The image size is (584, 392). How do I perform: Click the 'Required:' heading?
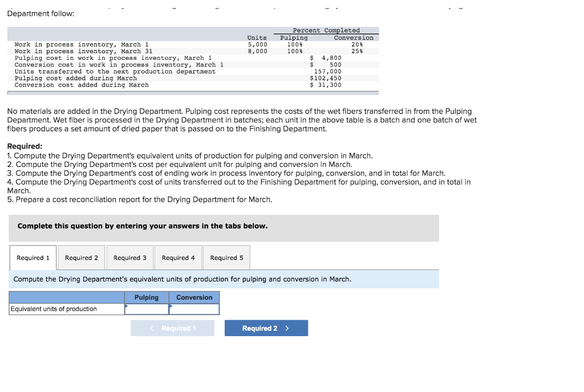tap(25, 146)
